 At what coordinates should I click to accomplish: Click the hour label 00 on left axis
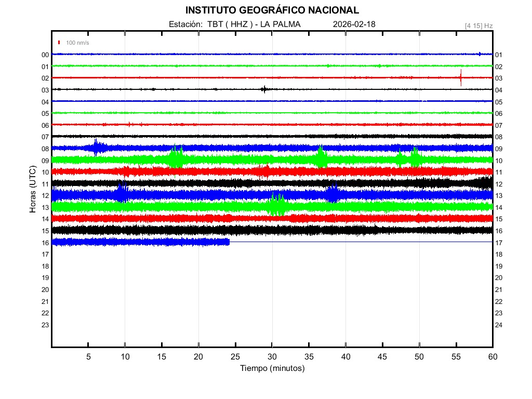click(x=45, y=55)
